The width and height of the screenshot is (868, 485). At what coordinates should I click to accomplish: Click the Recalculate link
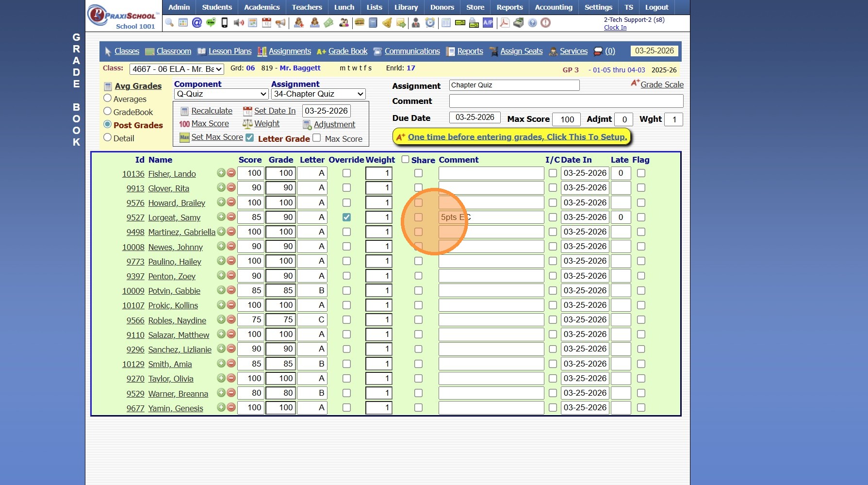(212, 111)
